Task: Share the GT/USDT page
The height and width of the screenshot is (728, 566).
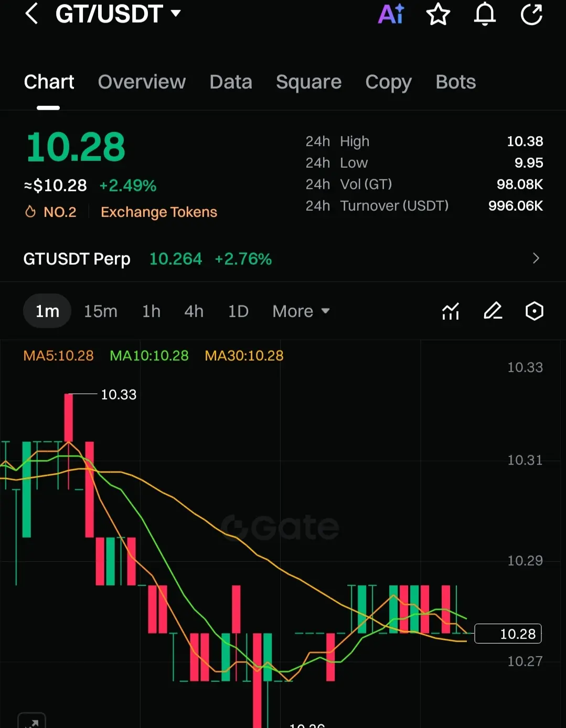Action: 531,14
